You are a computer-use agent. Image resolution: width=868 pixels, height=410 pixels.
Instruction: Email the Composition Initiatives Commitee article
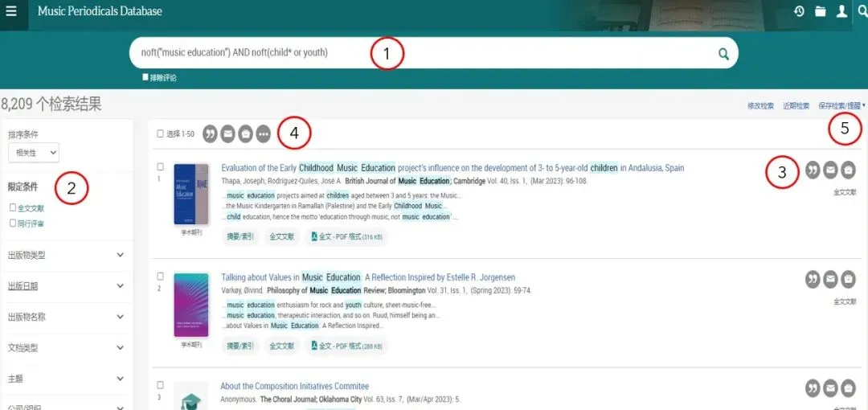coord(829,388)
